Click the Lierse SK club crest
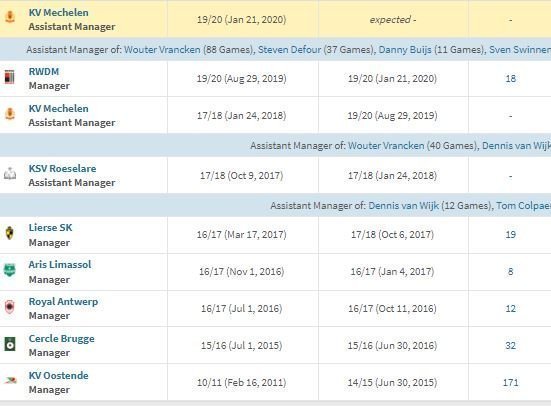Viewport: 551px width, 406px height. tap(10, 233)
